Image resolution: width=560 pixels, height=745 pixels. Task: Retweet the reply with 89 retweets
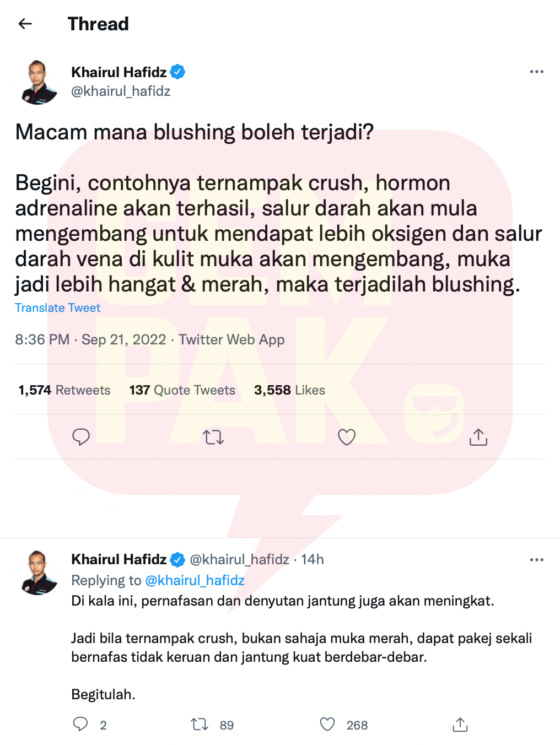tap(200, 724)
